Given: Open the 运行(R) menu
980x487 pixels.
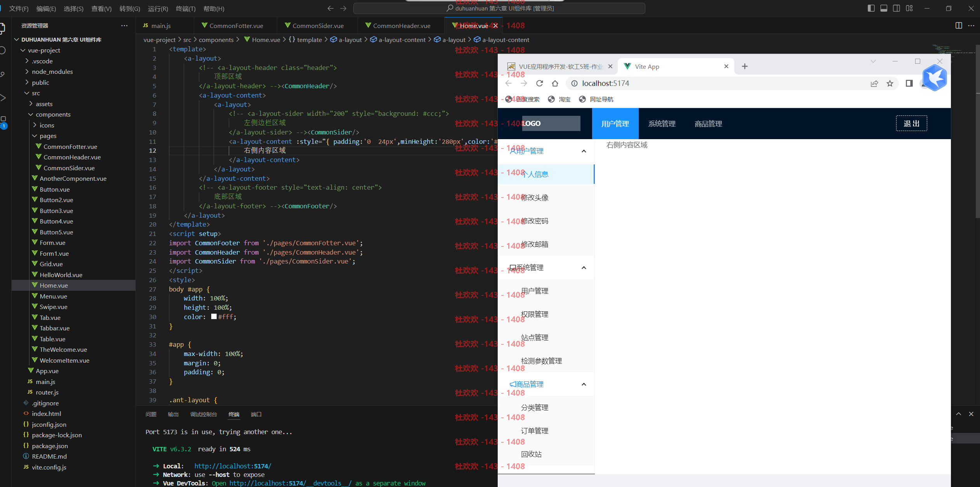Looking at the screenshot, I should (158, 9).
